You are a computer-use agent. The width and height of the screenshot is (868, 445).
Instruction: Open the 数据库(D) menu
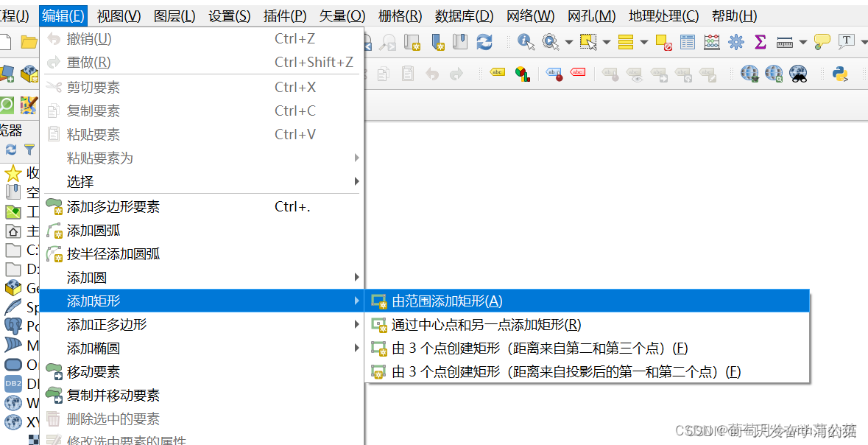[x=465, y=16]
